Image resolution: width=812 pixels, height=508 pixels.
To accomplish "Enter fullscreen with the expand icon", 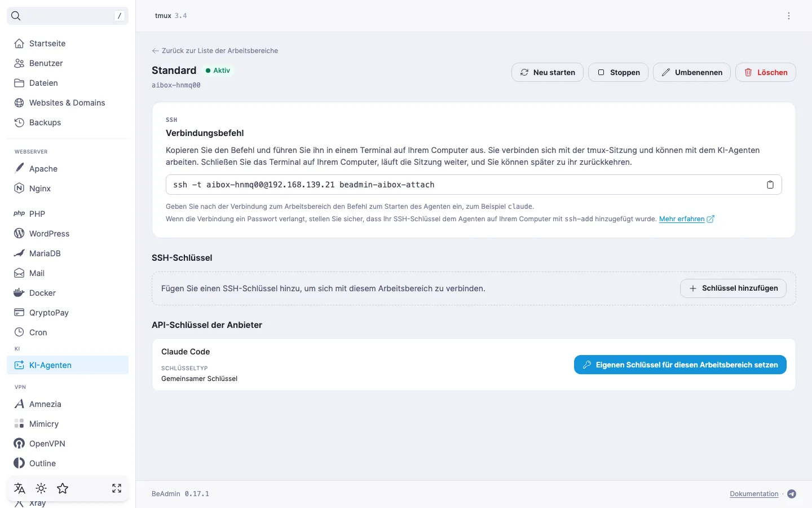I will [x=117, y=488].
